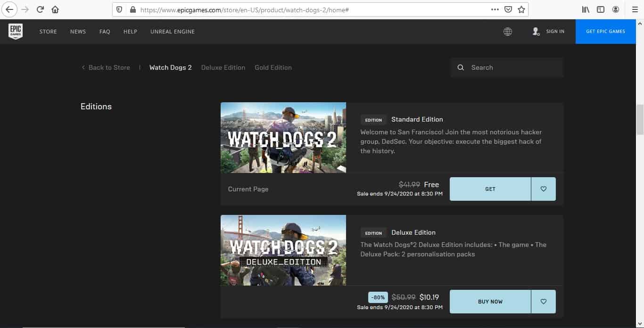Open the FAQ nav item
The height and width of the screenshot is (328, 644).
(105, 32)
